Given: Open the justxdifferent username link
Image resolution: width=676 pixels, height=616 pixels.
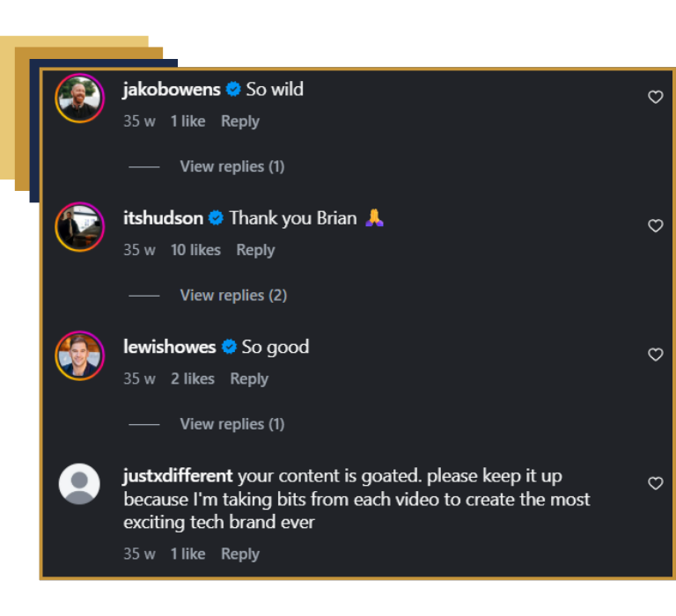Looking at the screenshot, I should [x=178, y=476].
